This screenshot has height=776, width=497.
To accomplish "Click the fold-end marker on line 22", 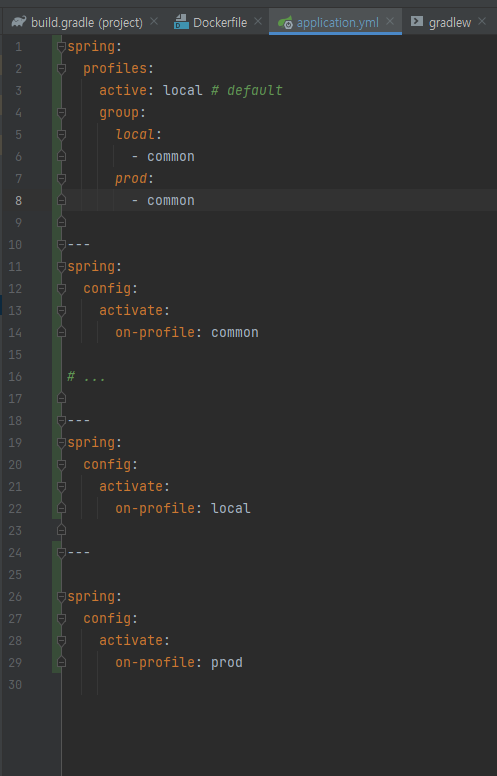I will pyautogui.click(x=61, y=508).
